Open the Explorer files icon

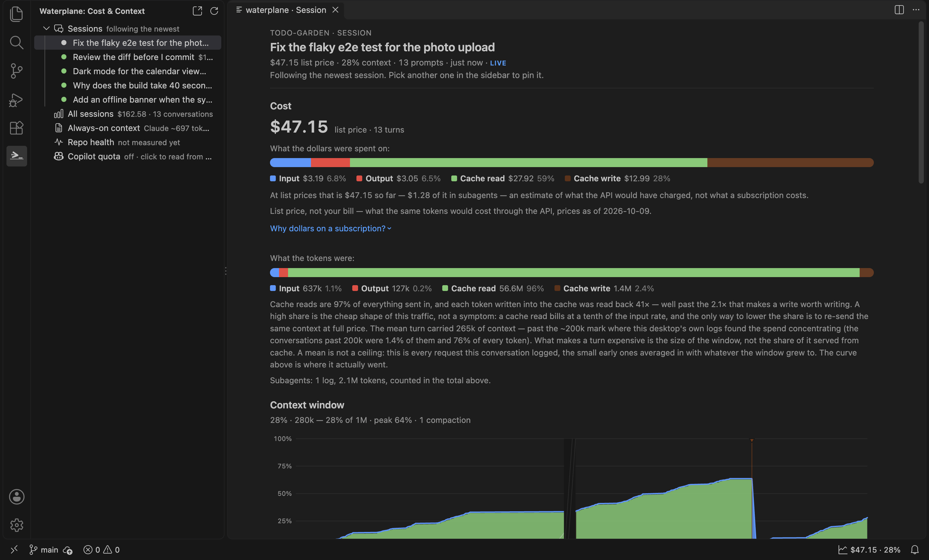16,14
